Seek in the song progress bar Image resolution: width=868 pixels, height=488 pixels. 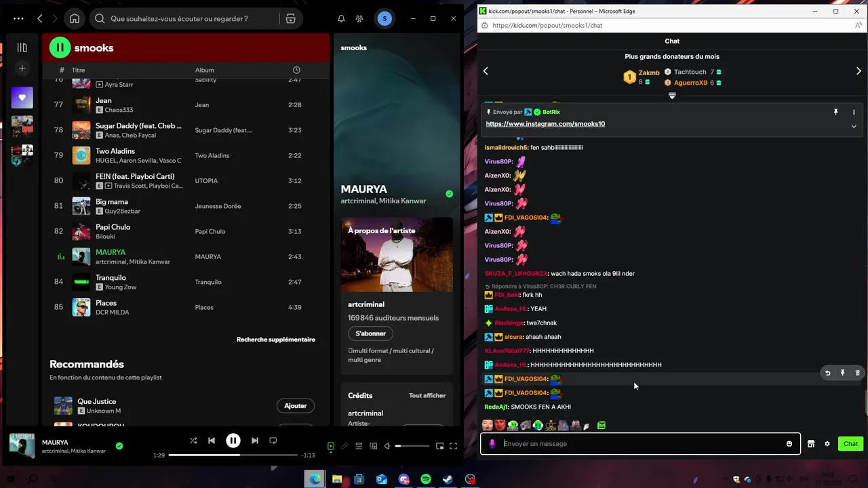click(x=233, y=455)
